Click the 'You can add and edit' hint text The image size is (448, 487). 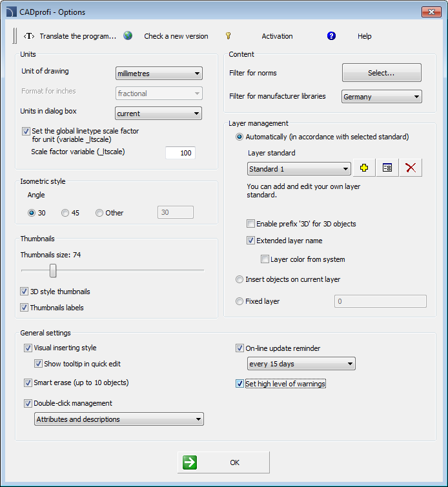(x=303, y=190)
